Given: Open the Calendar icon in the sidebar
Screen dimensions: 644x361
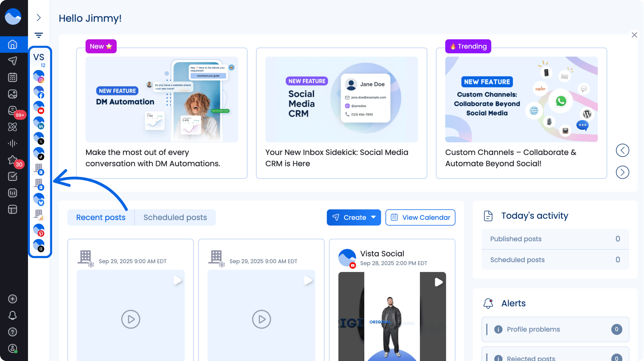Looking at the screenshot, I should coord(13,77).
